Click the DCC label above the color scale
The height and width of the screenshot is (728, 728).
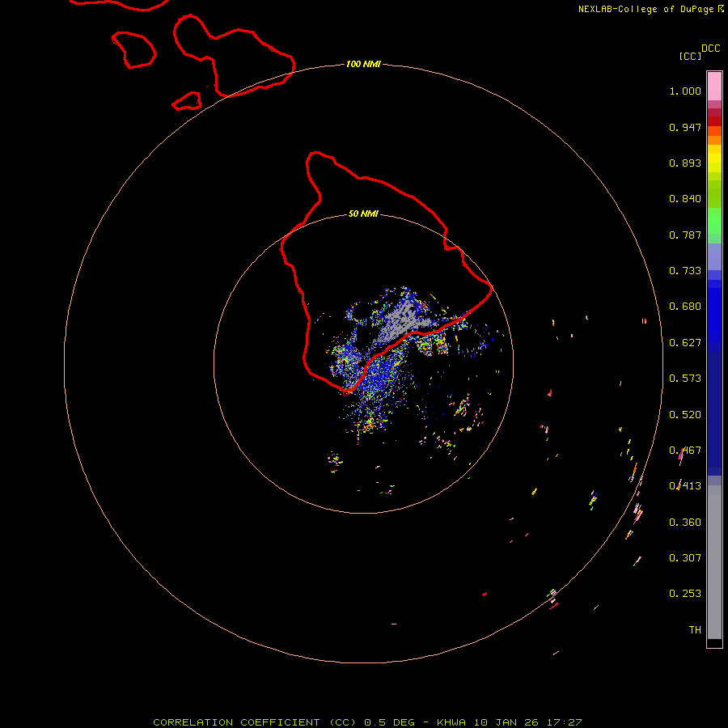tap(710, 49)
